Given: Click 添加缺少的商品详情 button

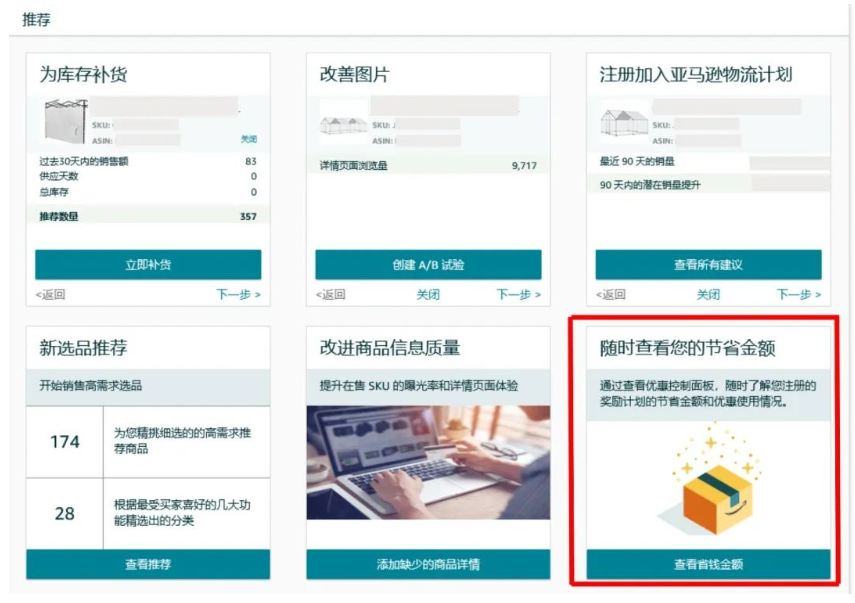Looking at the screenshot, I should 428,564.
